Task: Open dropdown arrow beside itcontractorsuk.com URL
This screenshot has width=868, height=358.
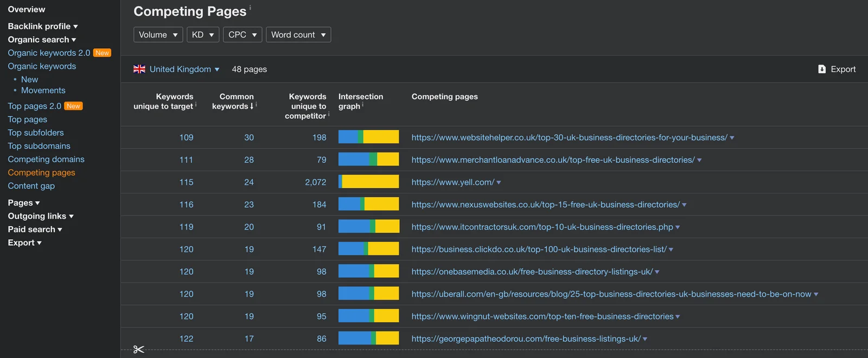Action: pyautogui.click(x=678, y=227)
